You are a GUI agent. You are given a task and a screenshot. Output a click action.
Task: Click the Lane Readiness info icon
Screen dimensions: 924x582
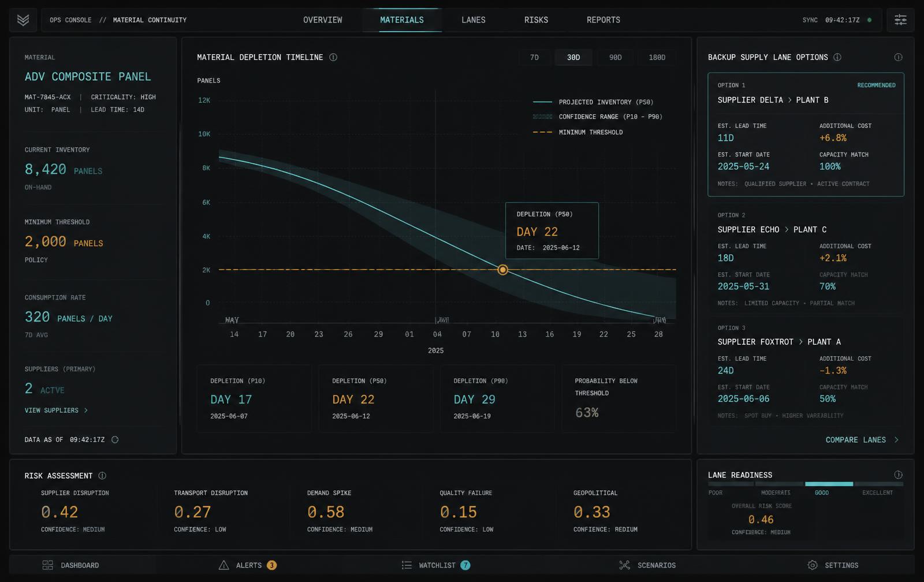(898, 475)
